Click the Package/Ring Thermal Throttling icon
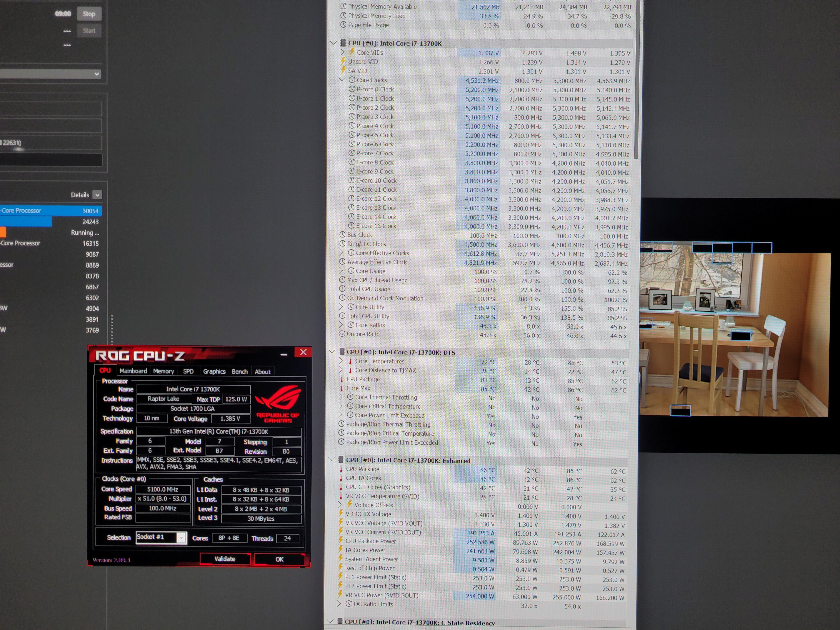This screenshot has width=840, height=630. pyautogui.click(x=341, y=424)
